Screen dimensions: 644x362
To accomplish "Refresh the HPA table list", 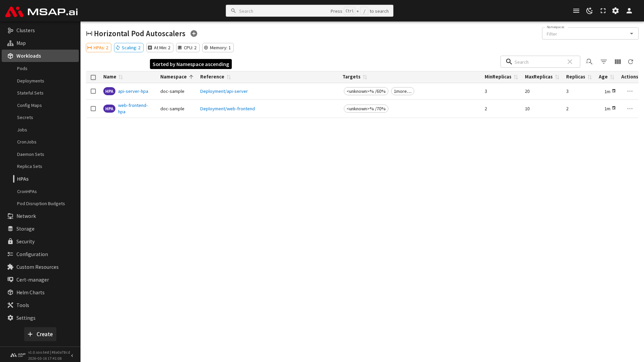I will coord(631,62).
